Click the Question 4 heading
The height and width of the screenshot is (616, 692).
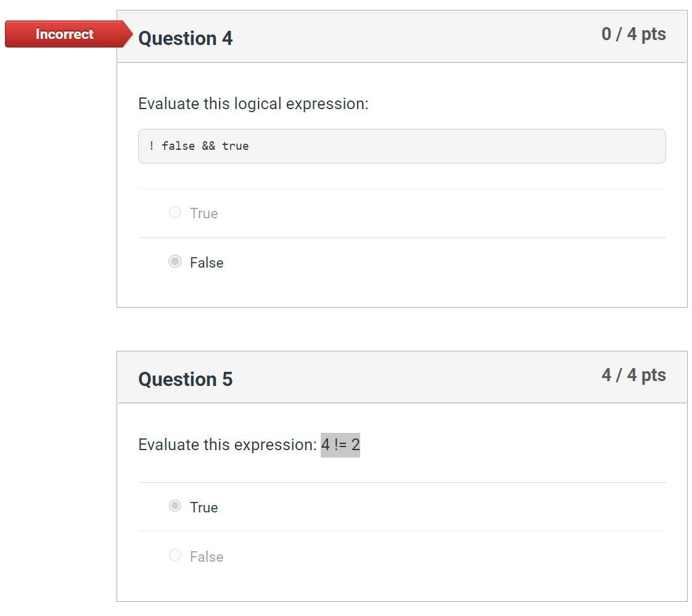[185, 38]
